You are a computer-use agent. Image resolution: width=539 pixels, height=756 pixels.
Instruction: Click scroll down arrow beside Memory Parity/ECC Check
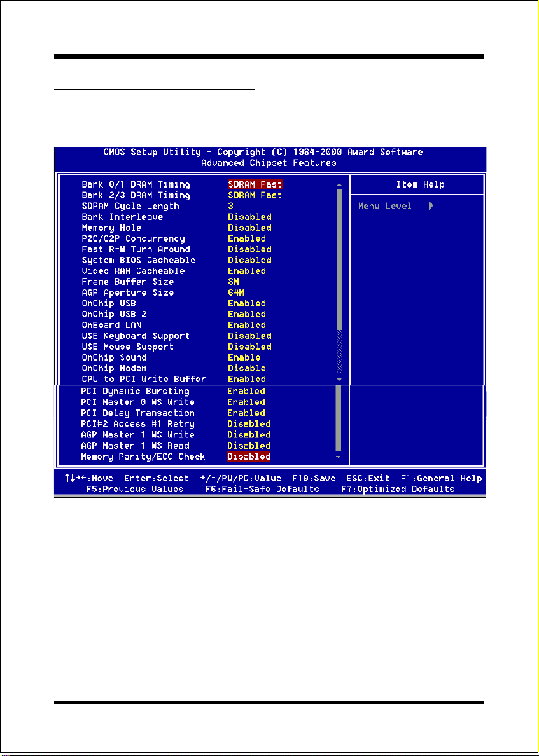(339, 457)
